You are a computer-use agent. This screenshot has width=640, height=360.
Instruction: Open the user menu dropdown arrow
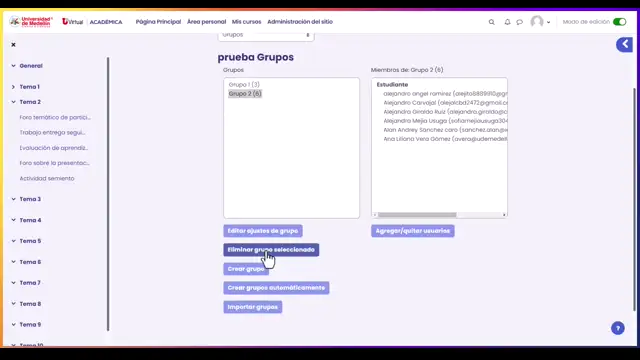coord(548,22)
